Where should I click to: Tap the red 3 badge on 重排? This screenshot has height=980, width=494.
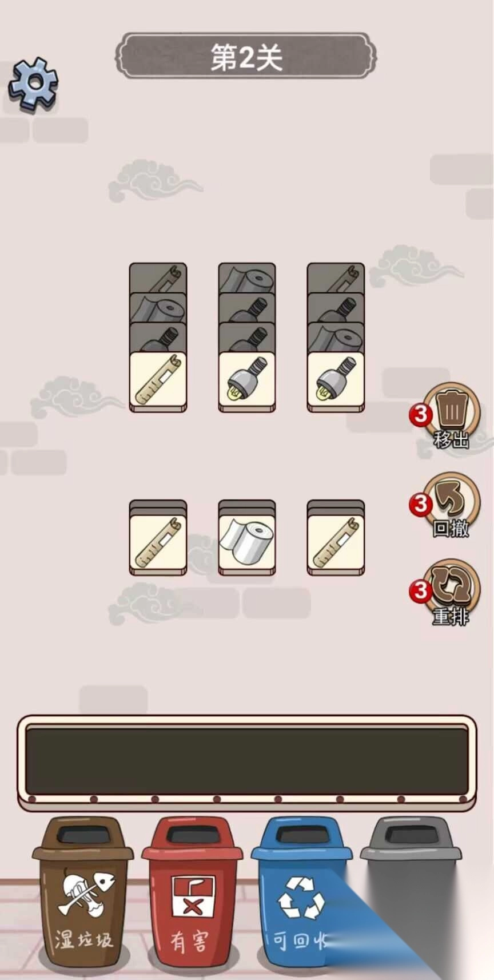point(421,591)
